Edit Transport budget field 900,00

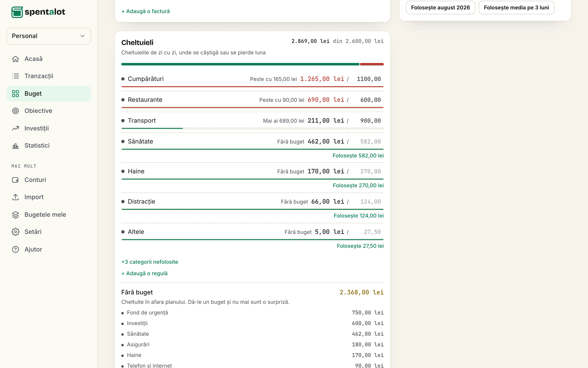[x=367, y=121]
